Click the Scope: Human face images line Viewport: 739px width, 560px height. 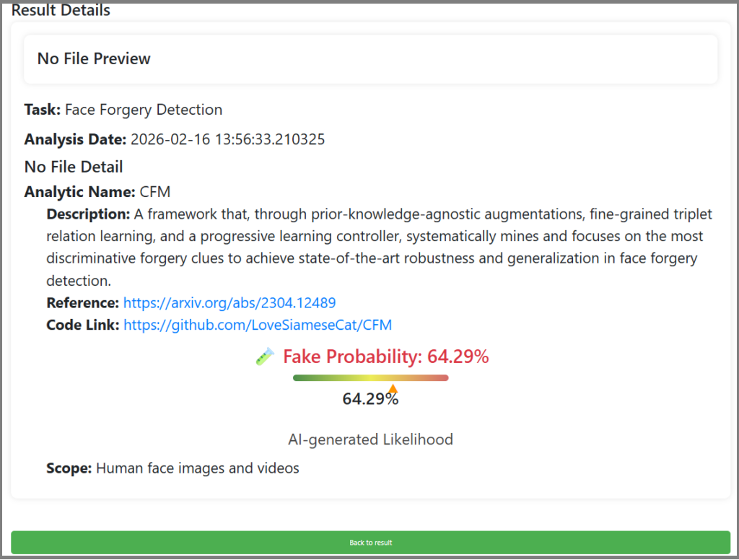click(x=172, y=468)
